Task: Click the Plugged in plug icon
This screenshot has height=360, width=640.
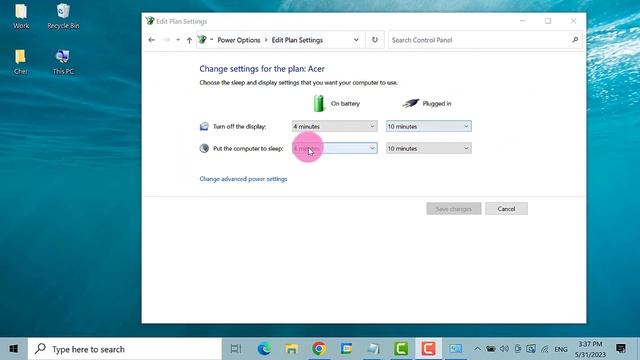Action: point(411,103)
